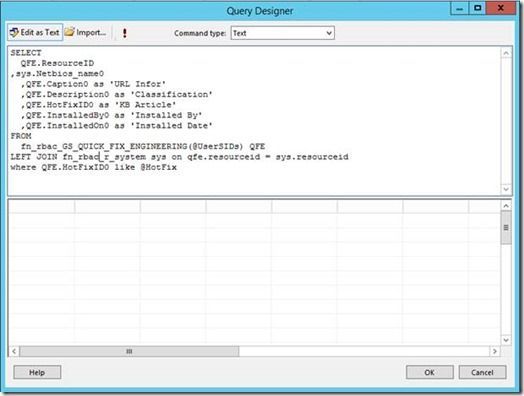Click the 'Installed By' alias text
The image size is (524, 396).
pos(166,115)
